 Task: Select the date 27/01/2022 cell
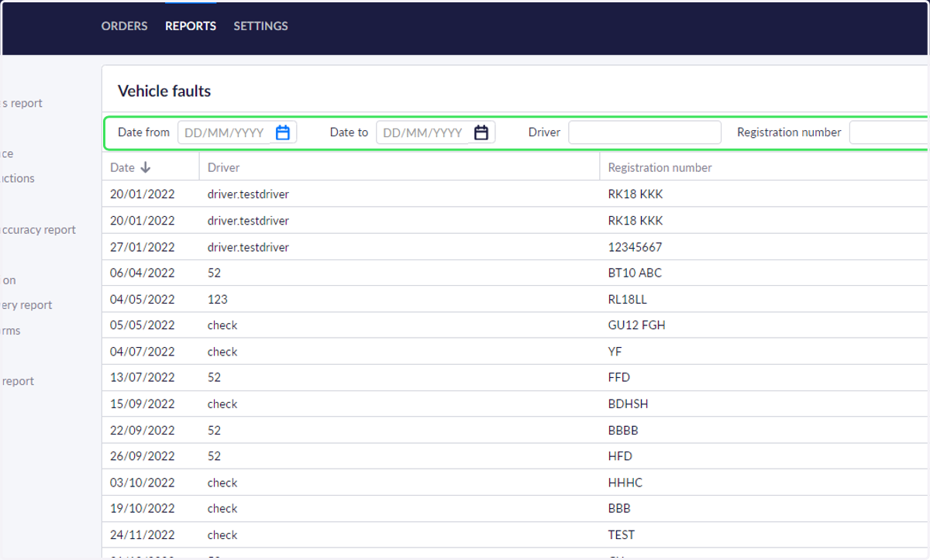(x=143, y=247)
